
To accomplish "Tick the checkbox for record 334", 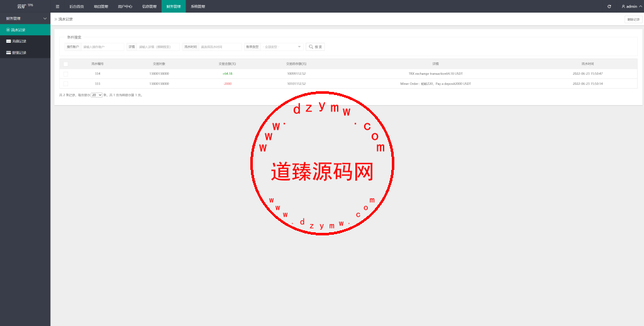I will 65,74.
